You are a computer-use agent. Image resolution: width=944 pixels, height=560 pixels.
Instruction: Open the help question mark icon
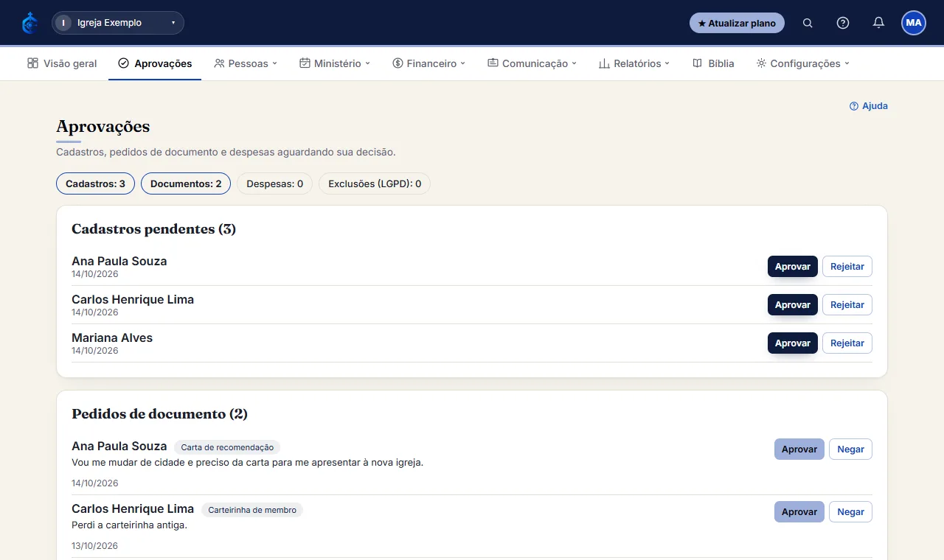[x=843, y=23]
